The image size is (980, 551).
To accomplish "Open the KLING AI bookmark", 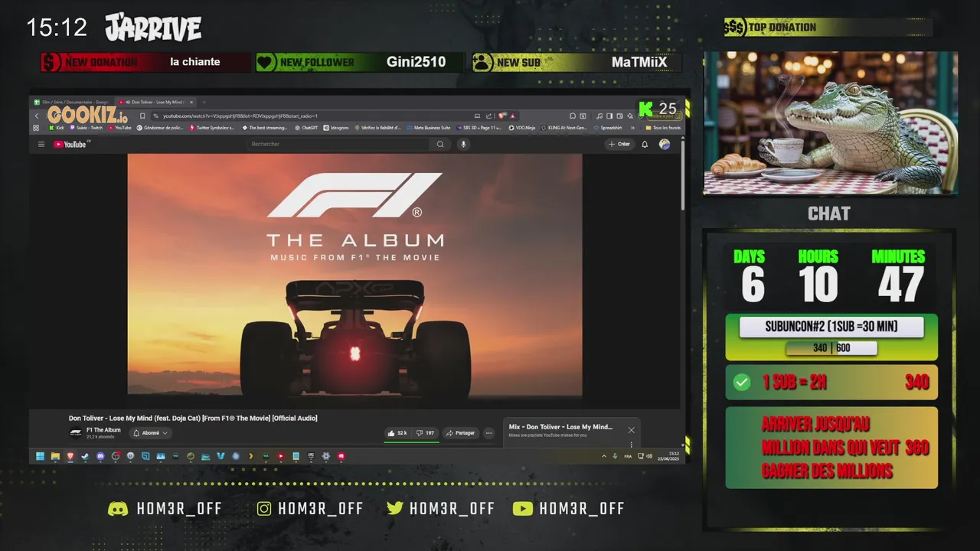I will click(564, 128).
